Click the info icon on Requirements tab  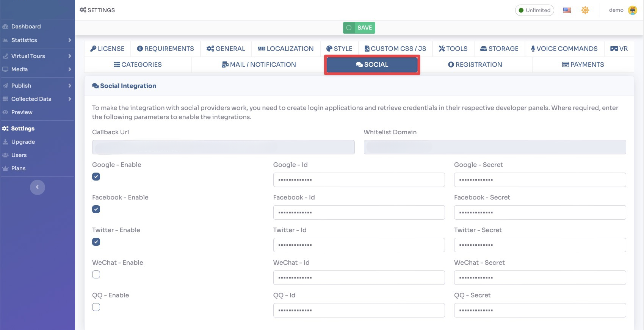click(x=140, y=49)
